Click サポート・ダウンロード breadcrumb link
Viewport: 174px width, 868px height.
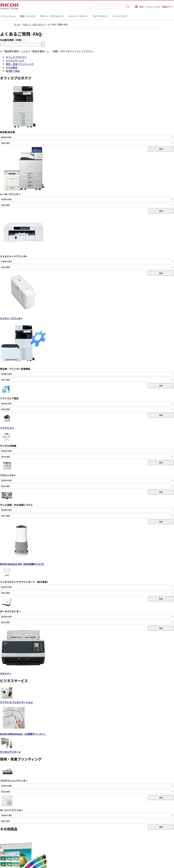coord(34,25)
